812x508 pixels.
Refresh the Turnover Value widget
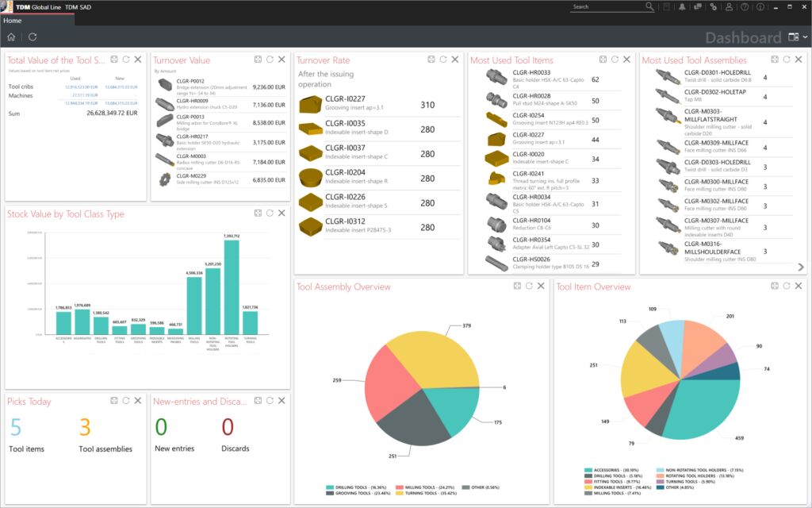pos(268,59)
